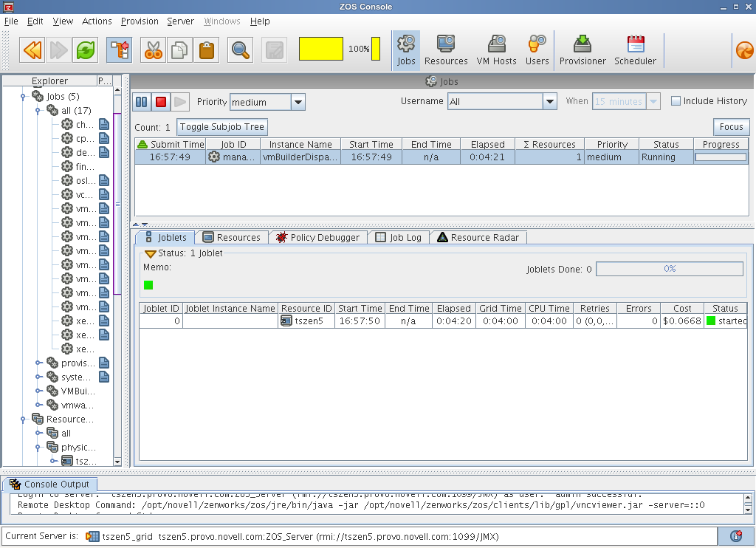This screenshot has height=548, width=756.
Task: Click the red stop job button
Action: click(161, 102)
